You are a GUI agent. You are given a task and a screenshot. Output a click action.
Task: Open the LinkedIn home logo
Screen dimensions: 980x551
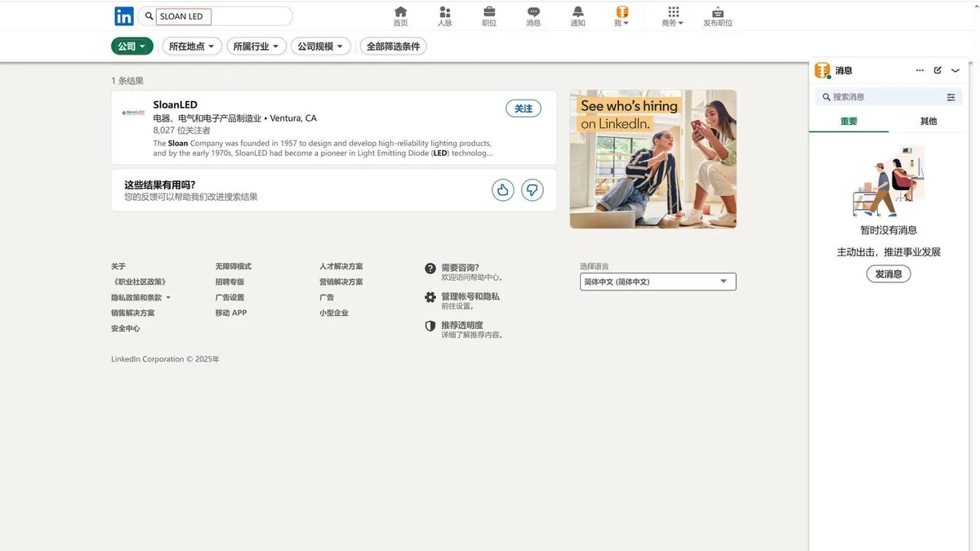pos(124,16)
